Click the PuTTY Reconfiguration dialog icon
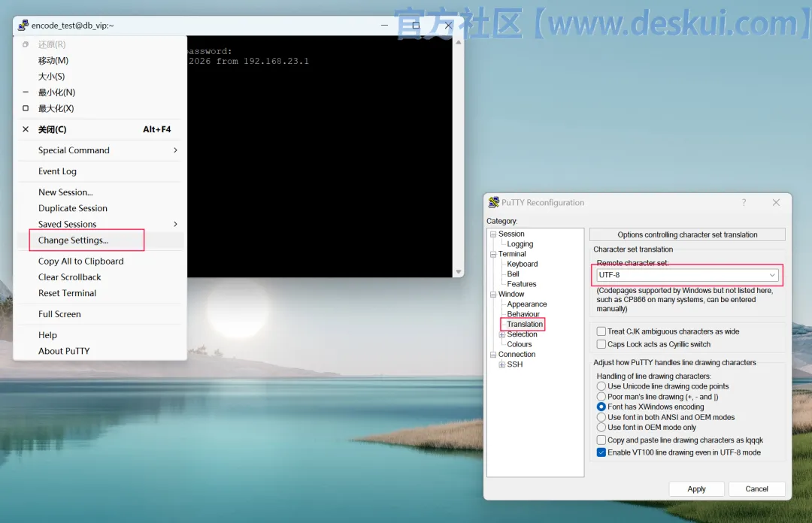 pos(494,202)
